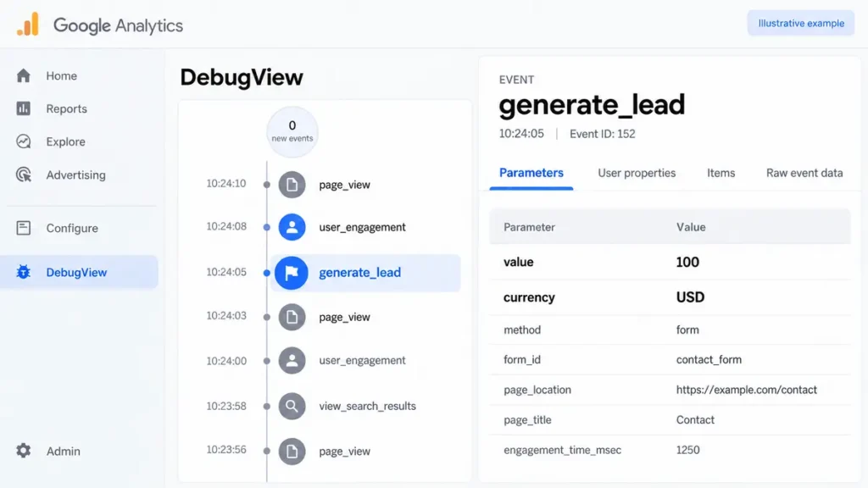Click the Advertising target icon

(x=23, y=175)
